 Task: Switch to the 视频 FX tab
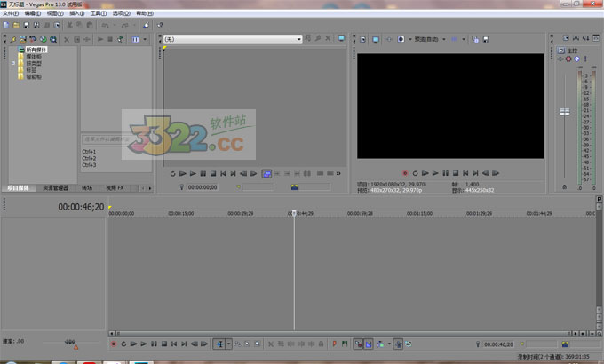pyautogui.click(x=115, y=188)
